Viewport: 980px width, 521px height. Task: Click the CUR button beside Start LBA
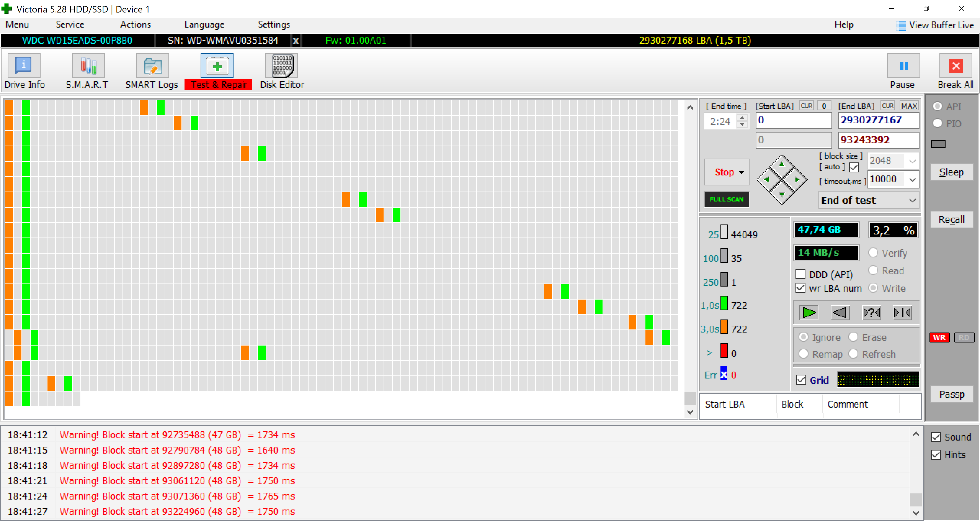[806, 106]
